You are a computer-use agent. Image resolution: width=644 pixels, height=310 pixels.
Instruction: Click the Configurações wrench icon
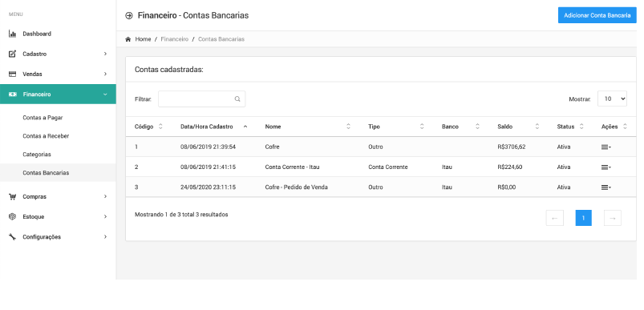tap(12, 236)
